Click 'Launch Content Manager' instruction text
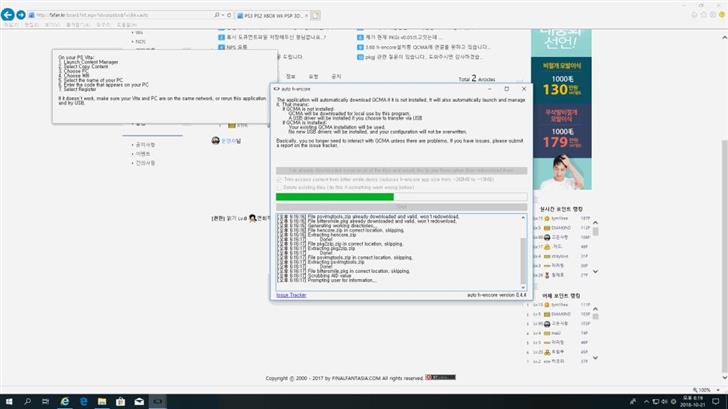This screenshot has height=409, width=728. click(91, 62)
